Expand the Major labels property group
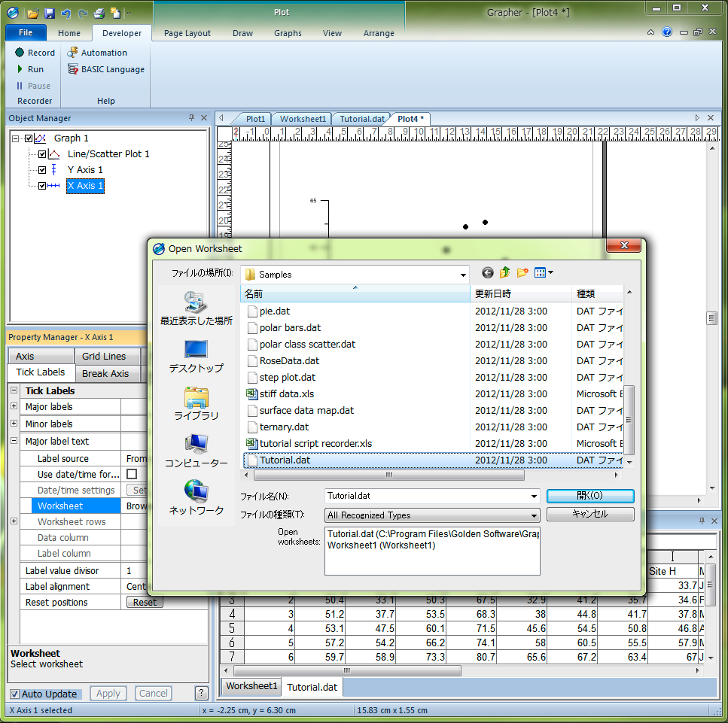Image resolution: width=728 pixels, height=723 pixels. click(x=14, y=406)
